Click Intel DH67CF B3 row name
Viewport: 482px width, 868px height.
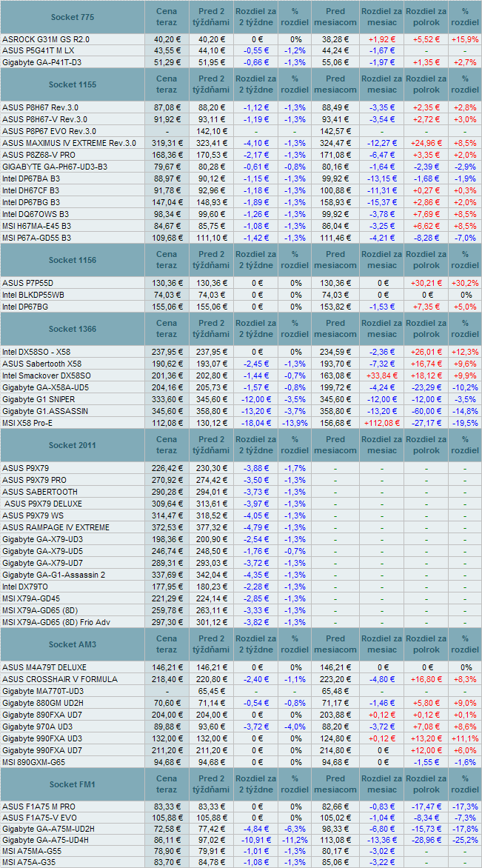click(31, 190)
